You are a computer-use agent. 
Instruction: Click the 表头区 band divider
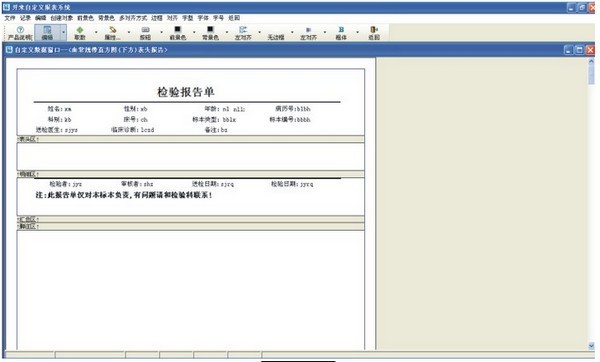(x=191, y=139)
